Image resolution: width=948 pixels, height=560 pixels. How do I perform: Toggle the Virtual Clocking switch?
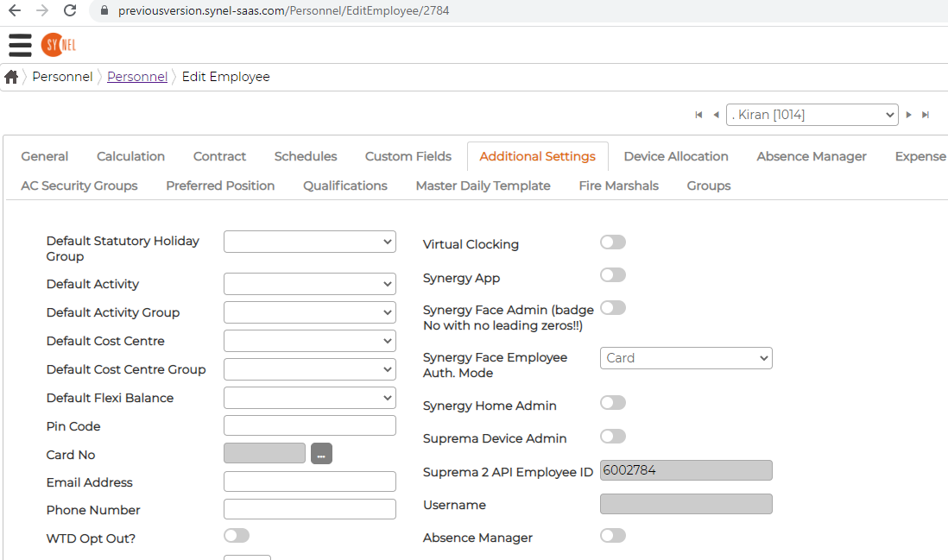pos(613,242)
